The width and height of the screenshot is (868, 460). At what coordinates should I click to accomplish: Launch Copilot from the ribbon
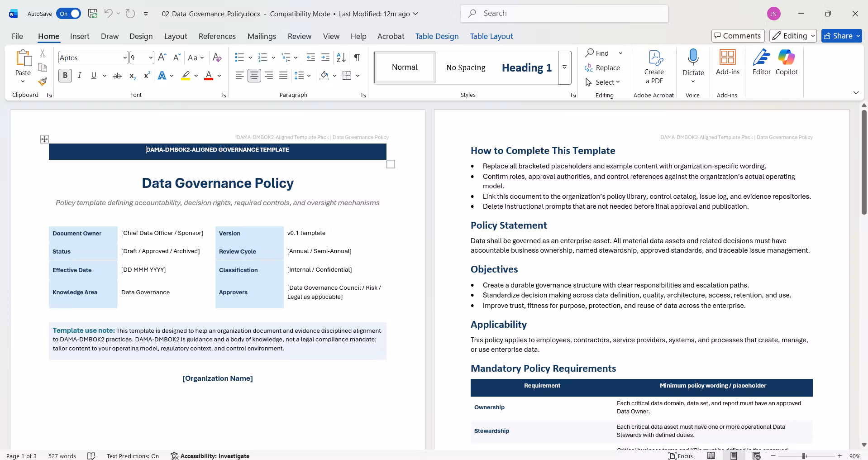coord(787,62)
